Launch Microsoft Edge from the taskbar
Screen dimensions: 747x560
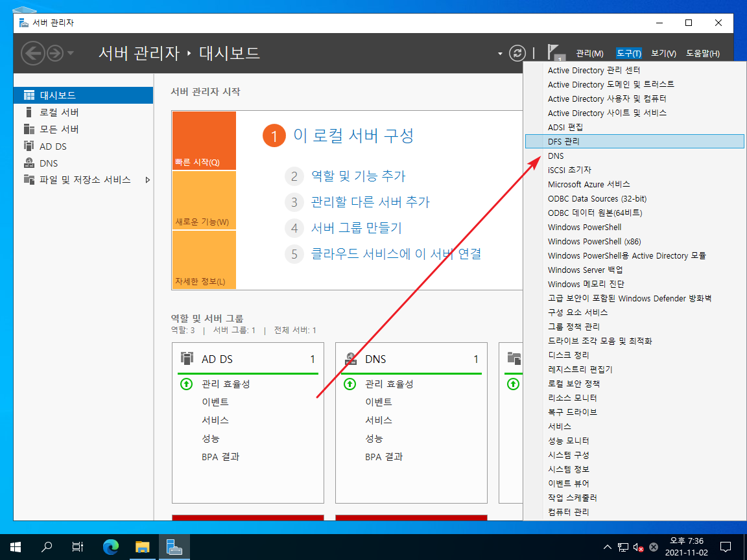point(111,546)
